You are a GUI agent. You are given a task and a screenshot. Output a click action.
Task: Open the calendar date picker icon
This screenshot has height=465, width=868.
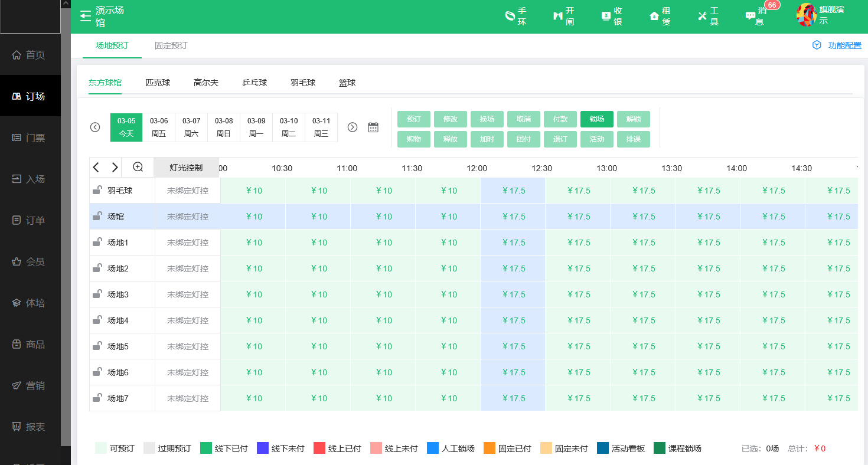373,126
